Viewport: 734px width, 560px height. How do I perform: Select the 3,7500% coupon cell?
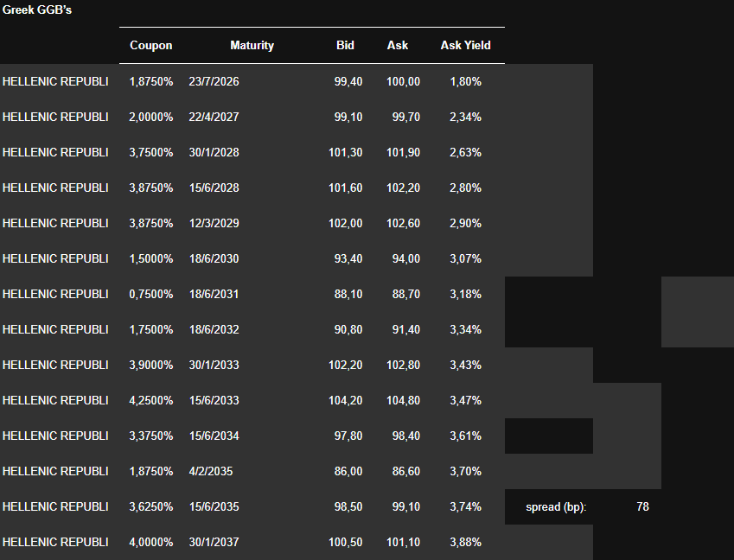151,152
